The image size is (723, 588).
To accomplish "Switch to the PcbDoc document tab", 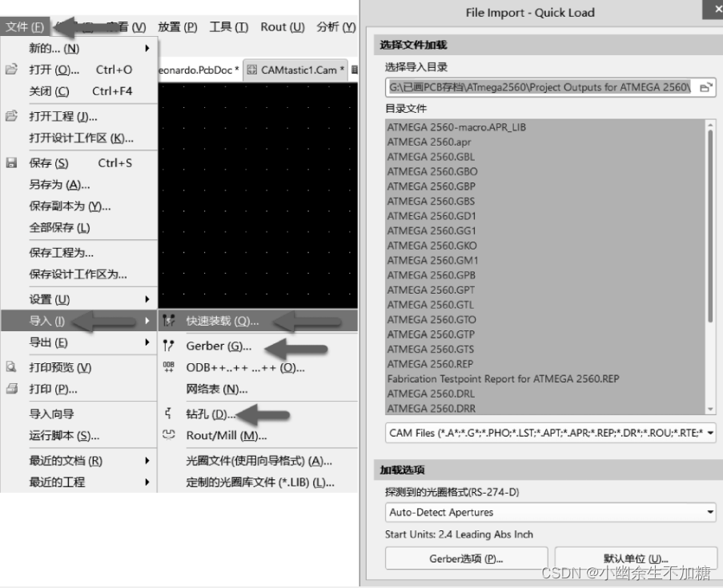I will [x=199, y=70].
